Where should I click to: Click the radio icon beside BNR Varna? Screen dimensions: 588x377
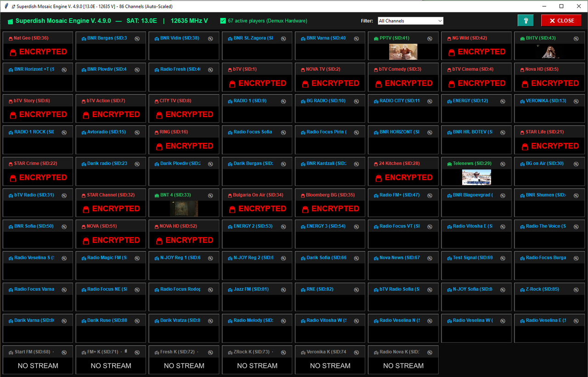(303, 39)
